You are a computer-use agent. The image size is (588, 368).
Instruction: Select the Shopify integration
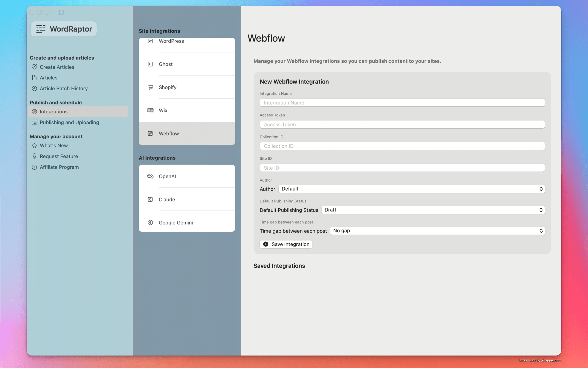tap(187, 87)
